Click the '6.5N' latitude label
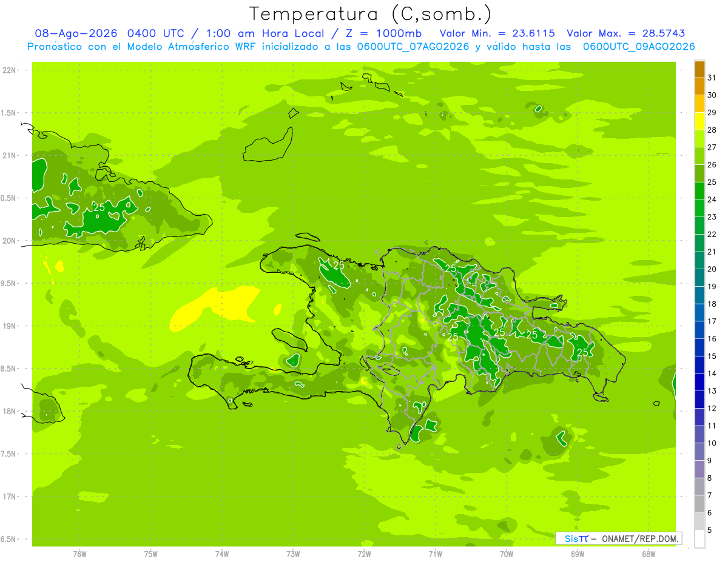 click(9, 540)
